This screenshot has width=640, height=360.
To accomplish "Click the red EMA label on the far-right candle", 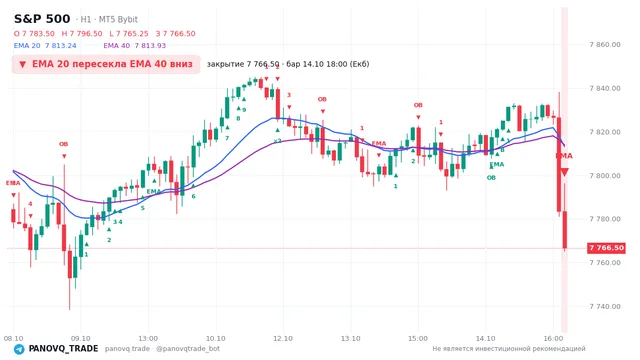I will 564,156.
